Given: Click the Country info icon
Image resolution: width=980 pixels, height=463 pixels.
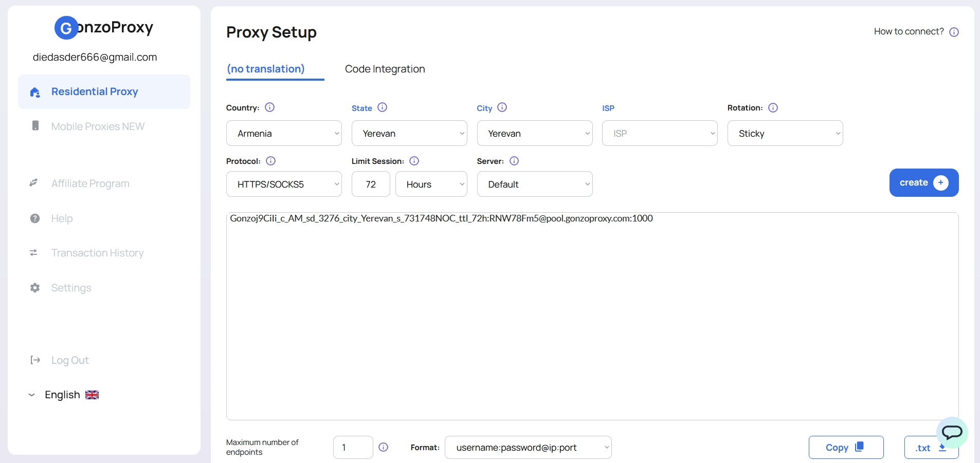Looking at the screenshot, I should coord(269,107).
